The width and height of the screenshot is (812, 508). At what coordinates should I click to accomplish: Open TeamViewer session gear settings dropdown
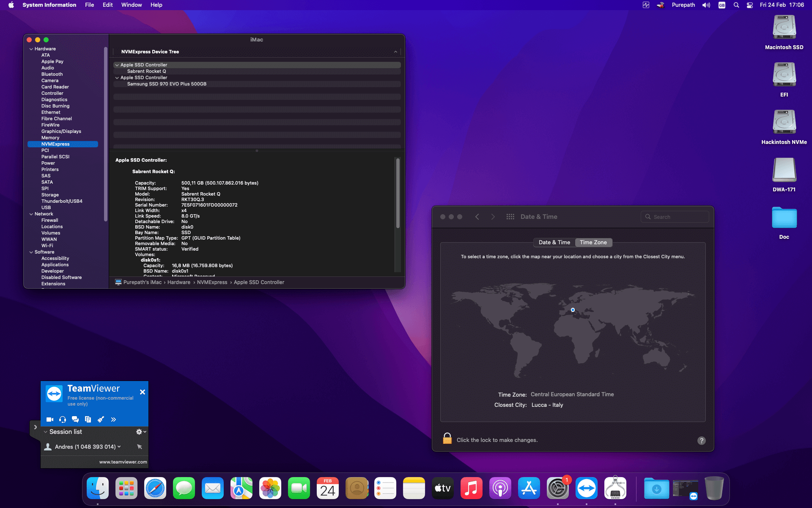(x=141, y=432)
